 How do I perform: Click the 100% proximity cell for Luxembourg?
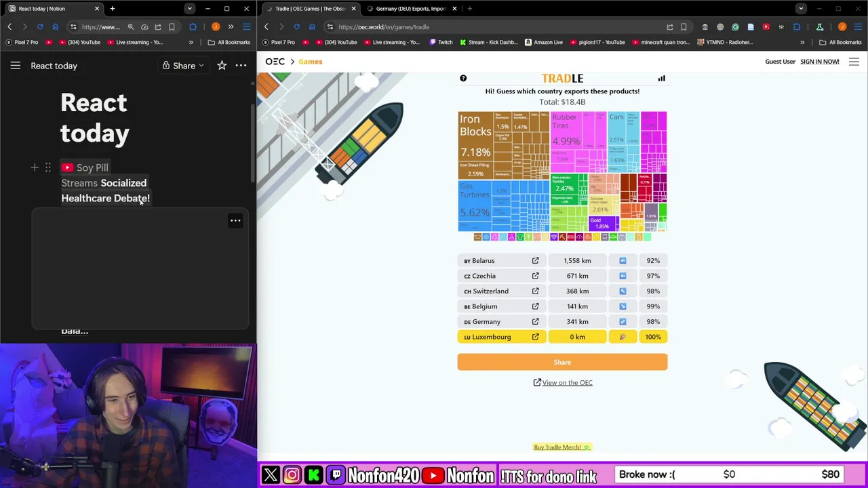[653, 337]
